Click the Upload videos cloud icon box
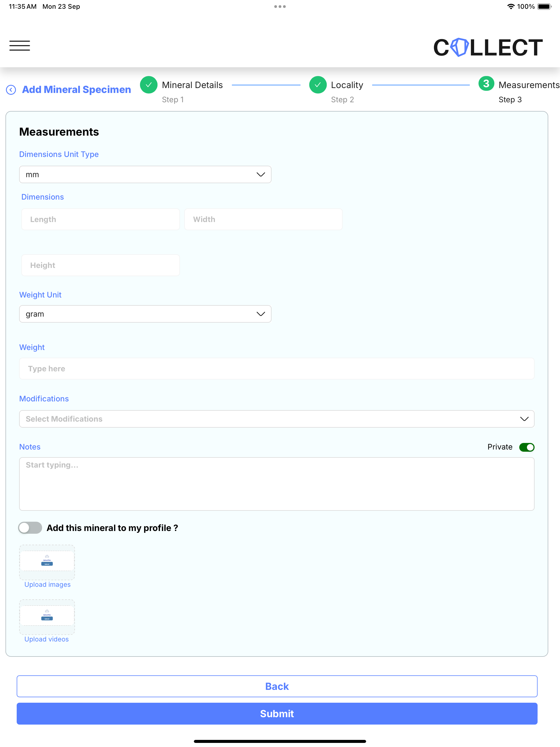Viewport: 560px width, 747px height. [x=47, y=617]
